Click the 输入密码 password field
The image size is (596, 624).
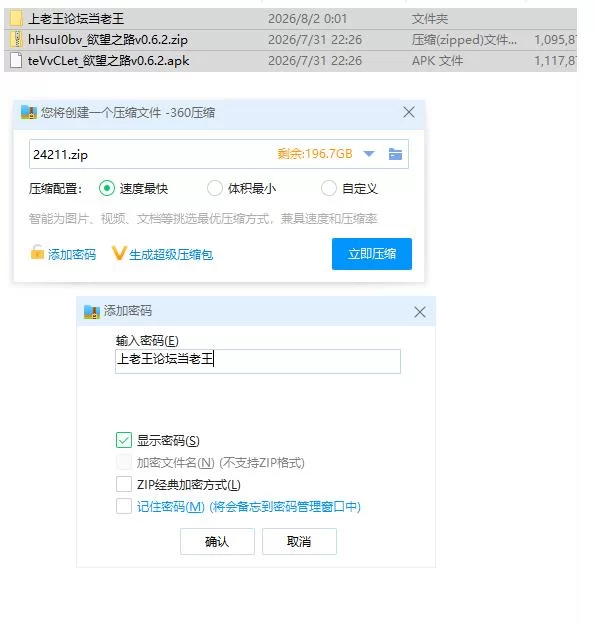click(258, 361)
